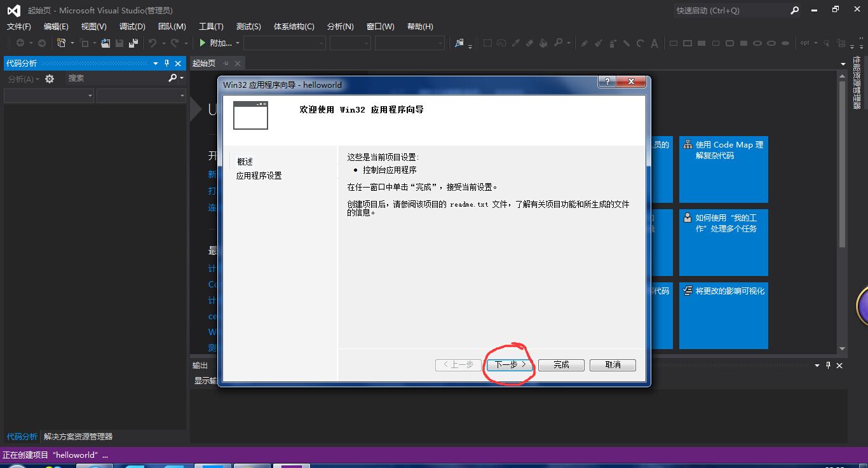Click the Quick Launch magnifier icon
This screenshot has width=868, height=468.
coord(795,10)
